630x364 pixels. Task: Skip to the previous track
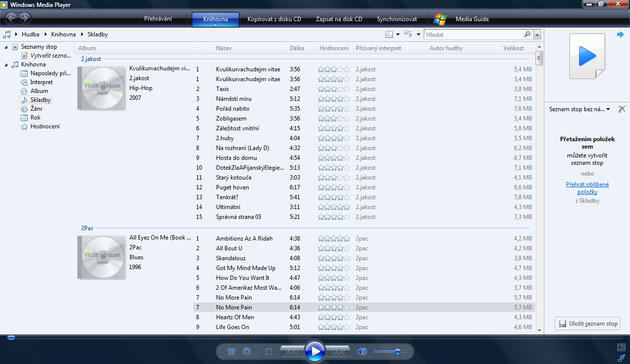292,352
